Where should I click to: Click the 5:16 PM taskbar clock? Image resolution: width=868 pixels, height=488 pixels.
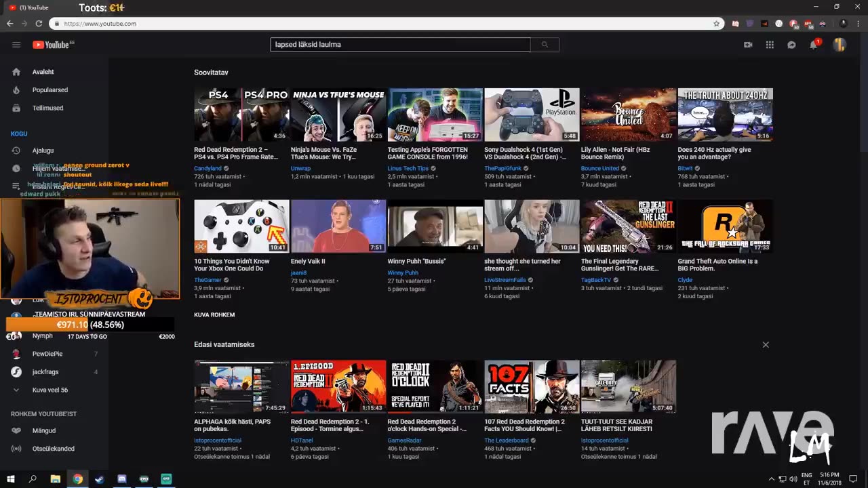pyautogui.click(x=829, y=479)
